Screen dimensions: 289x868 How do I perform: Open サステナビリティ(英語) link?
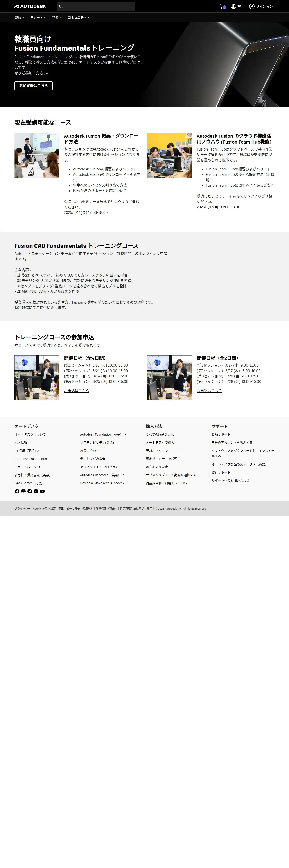click(97, 443)
